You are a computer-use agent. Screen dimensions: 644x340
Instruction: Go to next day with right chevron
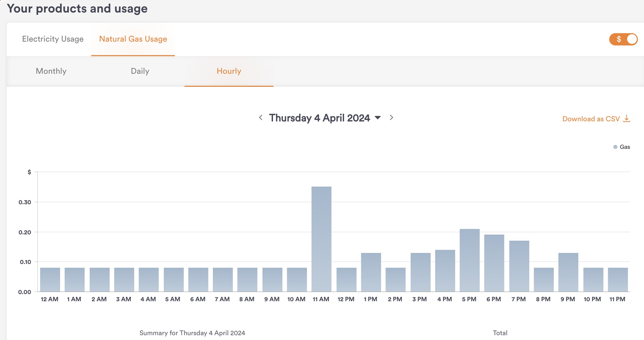click(x=391, y=118)
